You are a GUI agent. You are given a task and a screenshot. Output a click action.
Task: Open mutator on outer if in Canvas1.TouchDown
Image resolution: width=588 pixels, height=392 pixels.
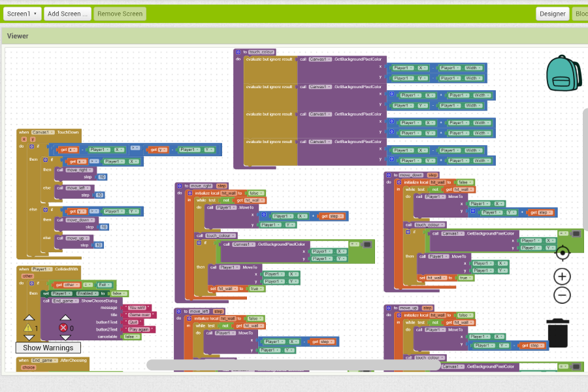click(x=32, y=146)
